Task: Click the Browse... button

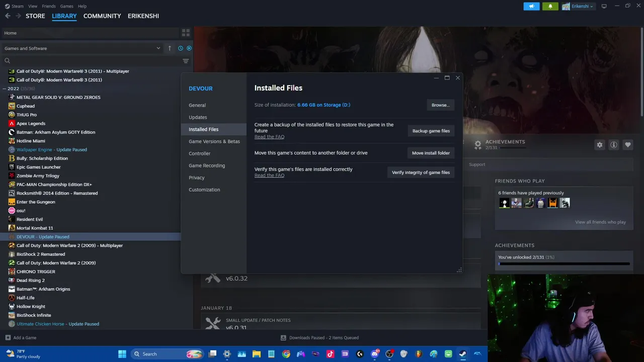Action: 440,105
